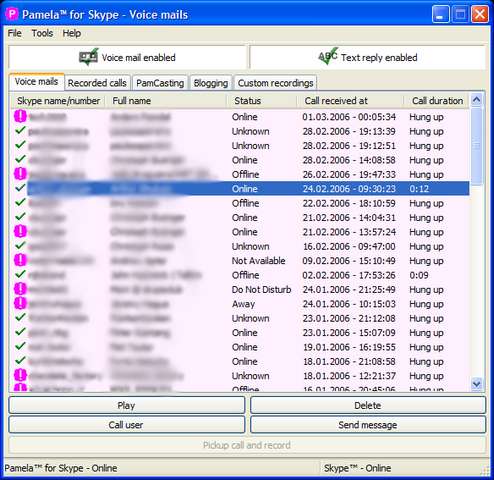Click the Play button
The image size is (494, 480).
[127, 406]
